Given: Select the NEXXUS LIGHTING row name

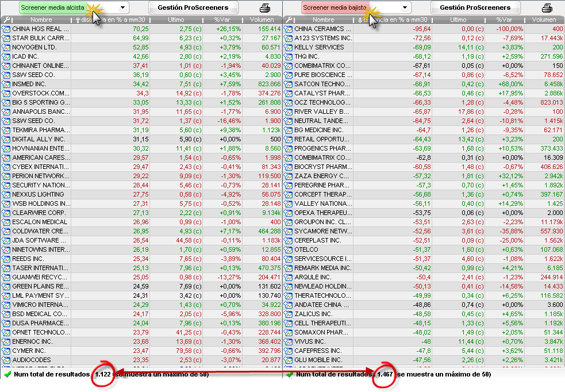Looking at the screenshot, I should [38, 194].
